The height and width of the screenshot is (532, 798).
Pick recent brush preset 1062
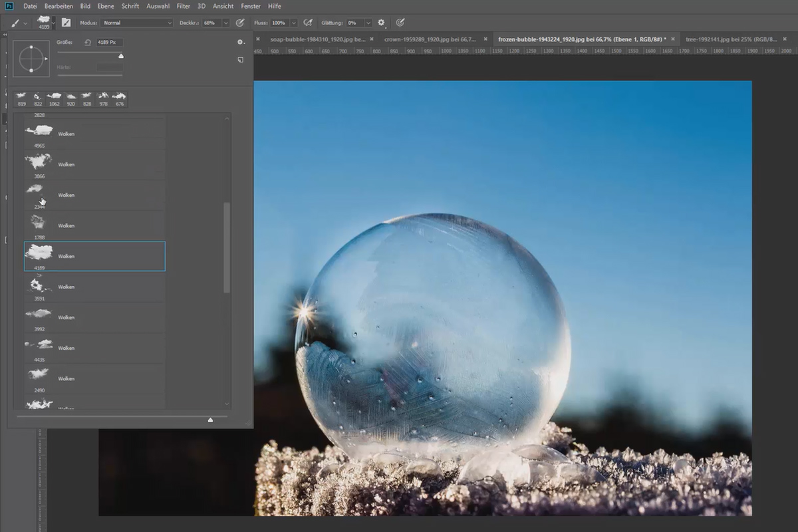point(54,99)
